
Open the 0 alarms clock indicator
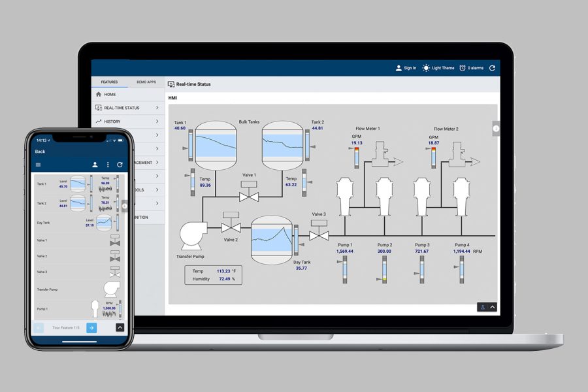point(463,68)
